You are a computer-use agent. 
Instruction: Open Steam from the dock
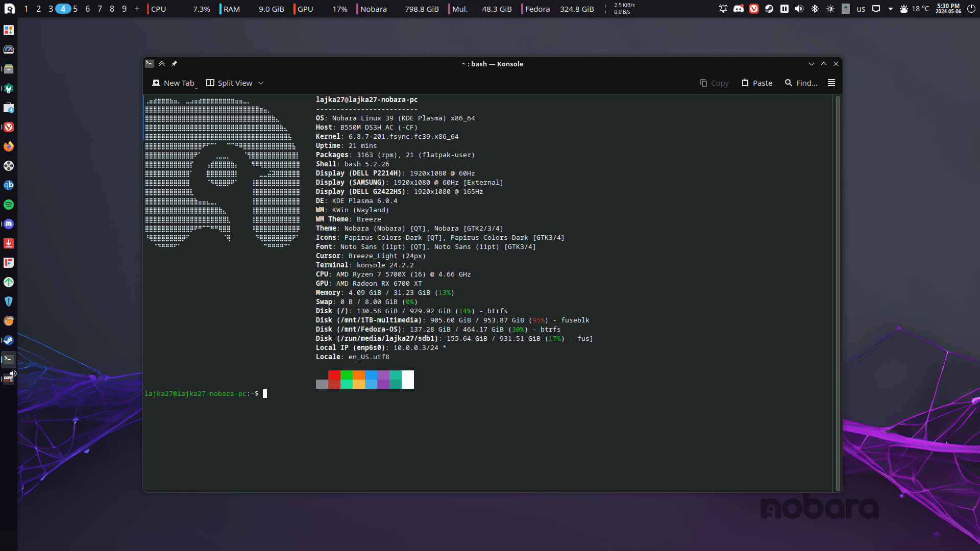pos(9,340)
